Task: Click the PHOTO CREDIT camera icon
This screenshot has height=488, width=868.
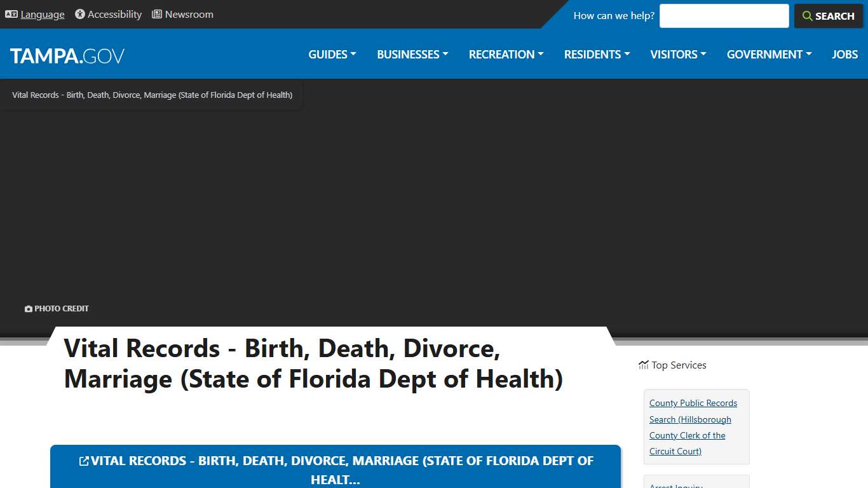Action: coord(28,308)
